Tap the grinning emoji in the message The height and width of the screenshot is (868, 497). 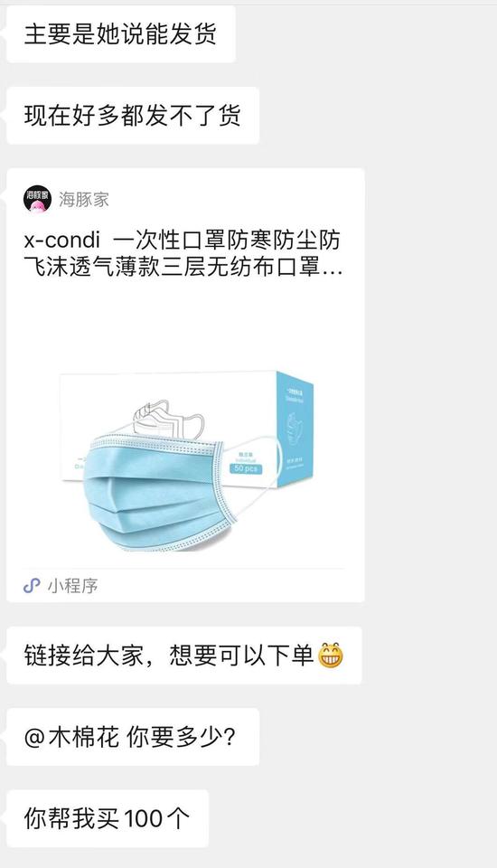(x=331, y=656)
